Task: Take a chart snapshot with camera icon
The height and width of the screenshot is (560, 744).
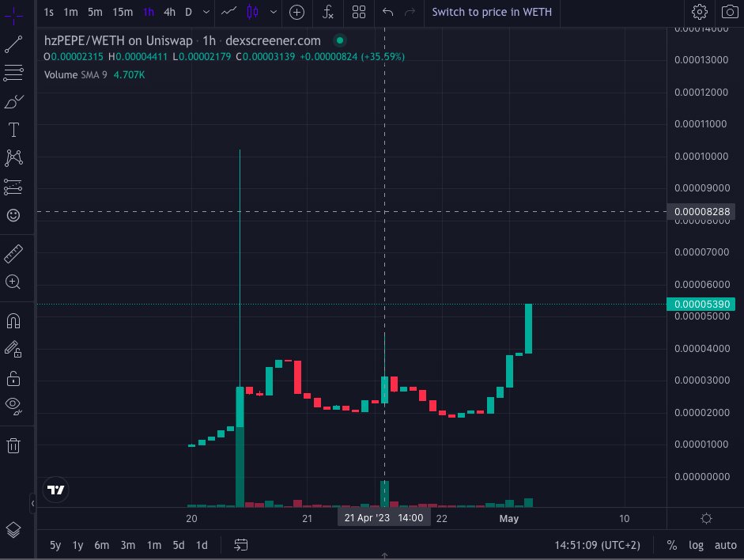Action: click(730, 12)
